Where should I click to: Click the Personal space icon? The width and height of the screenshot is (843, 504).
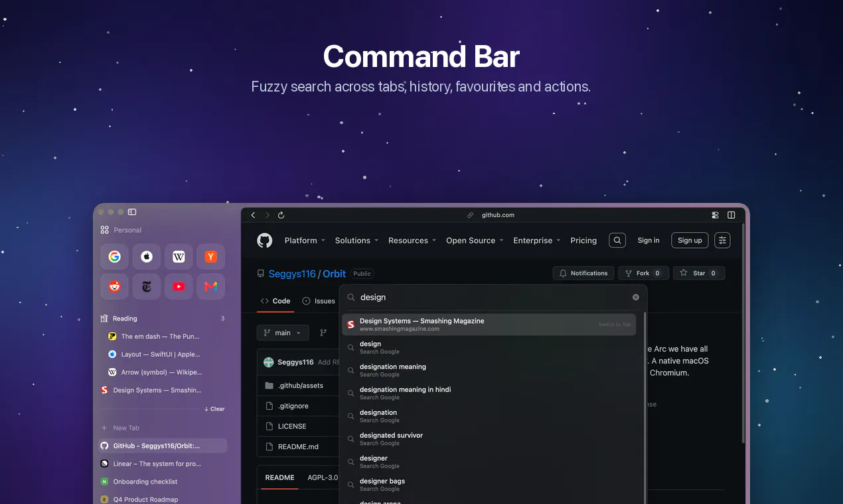tap(105, 230)
